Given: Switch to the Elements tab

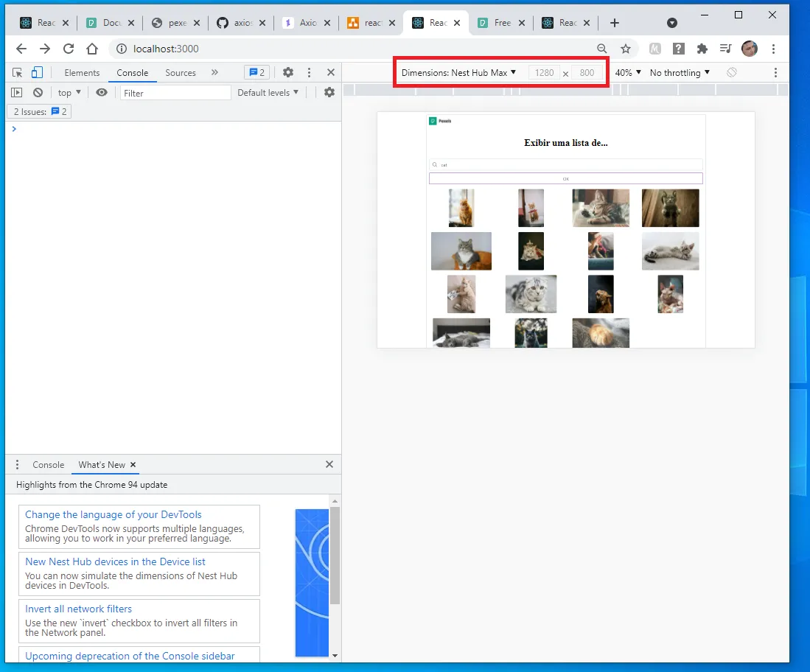Looking at the screenshot, I should (x=82, y=72).
